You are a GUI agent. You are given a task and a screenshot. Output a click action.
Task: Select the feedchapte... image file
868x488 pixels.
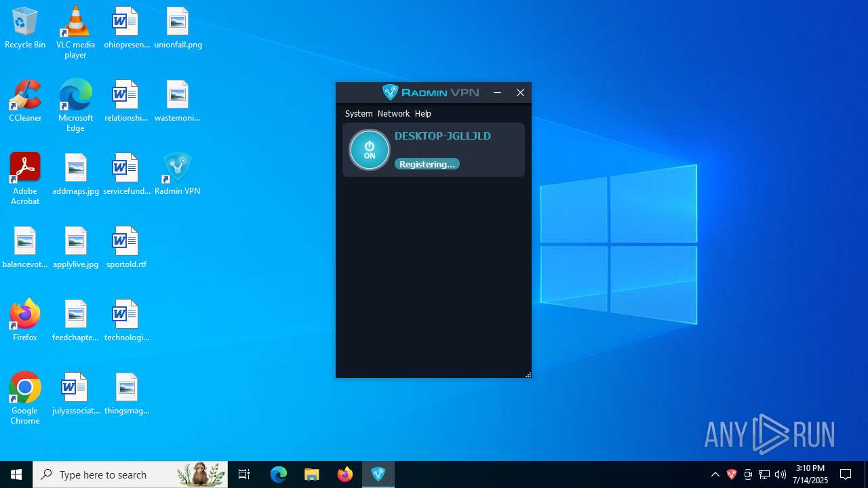[75, 321]
